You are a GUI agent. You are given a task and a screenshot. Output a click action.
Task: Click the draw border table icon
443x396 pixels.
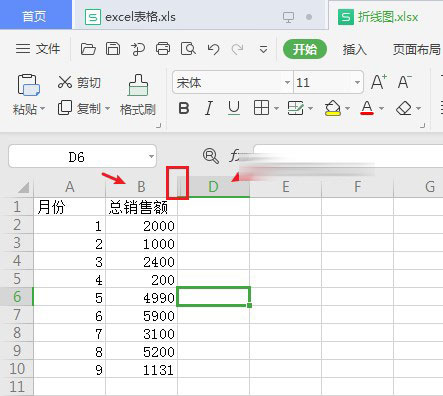click(x=295, y=108)
